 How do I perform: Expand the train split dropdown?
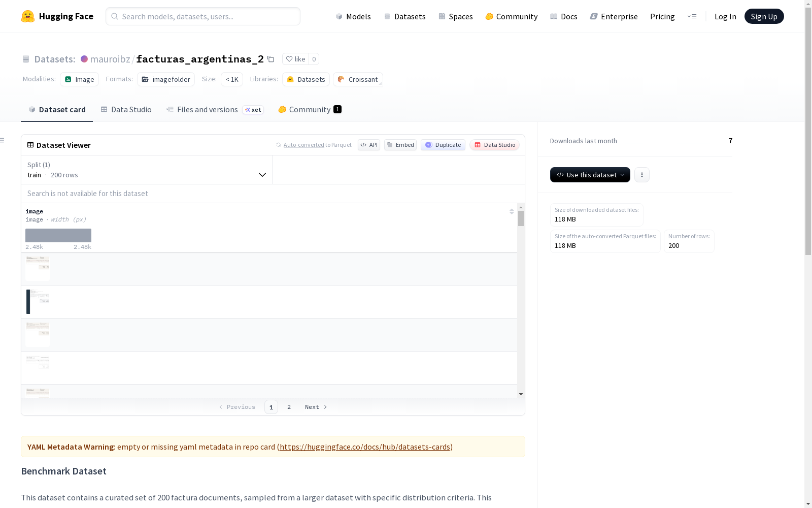147,170
